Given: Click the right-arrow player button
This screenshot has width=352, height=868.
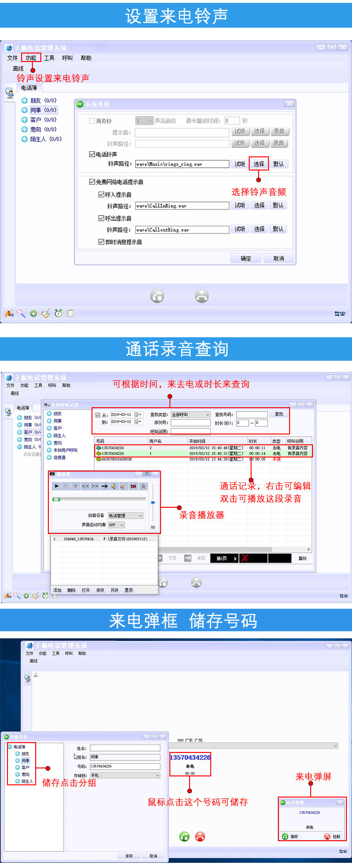Looking at the screenshot, I should coord(104,486).
